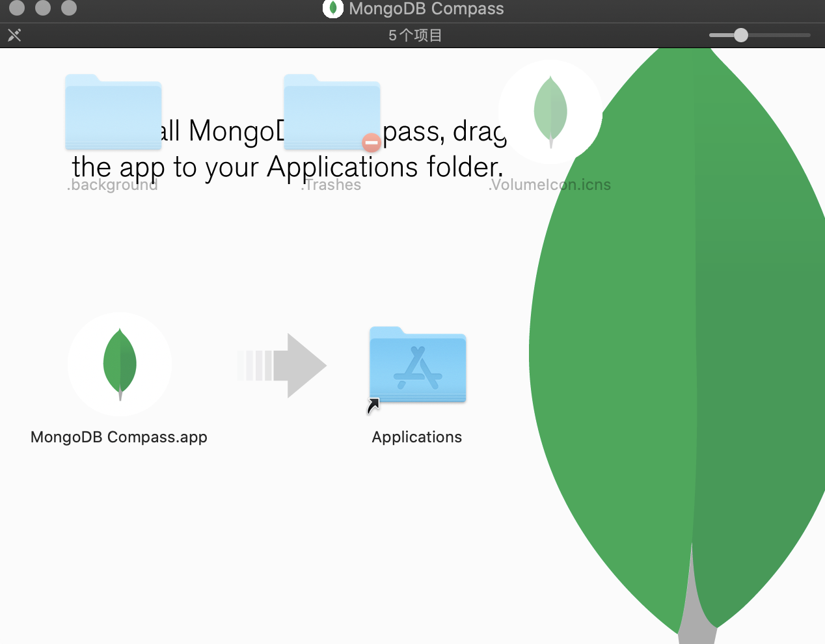
Task: Select the .VolumeIcon.icns file icon
Action: (550, 112)
